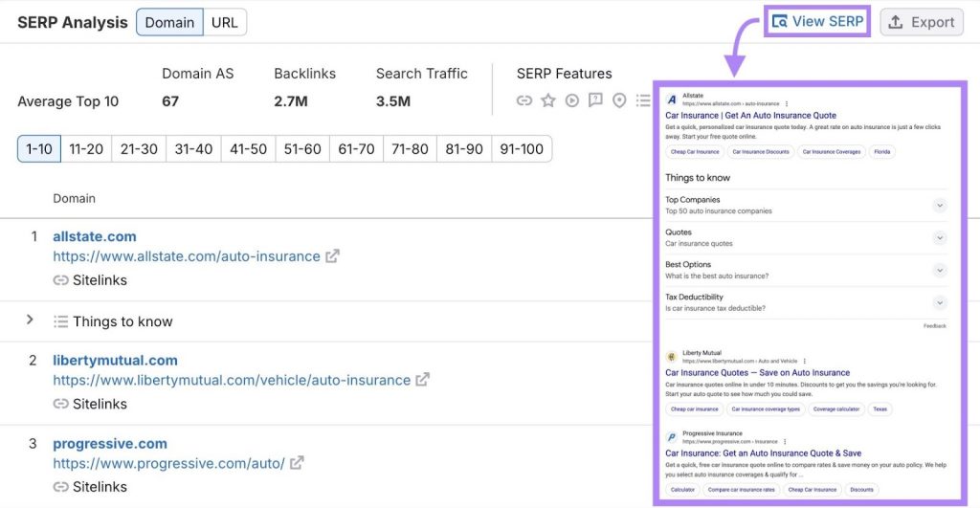This screenshot has height=508, width=980.
Task: Open the libertymutual.com/vehicle/auto-insurance URL
Action: point(232,380)
